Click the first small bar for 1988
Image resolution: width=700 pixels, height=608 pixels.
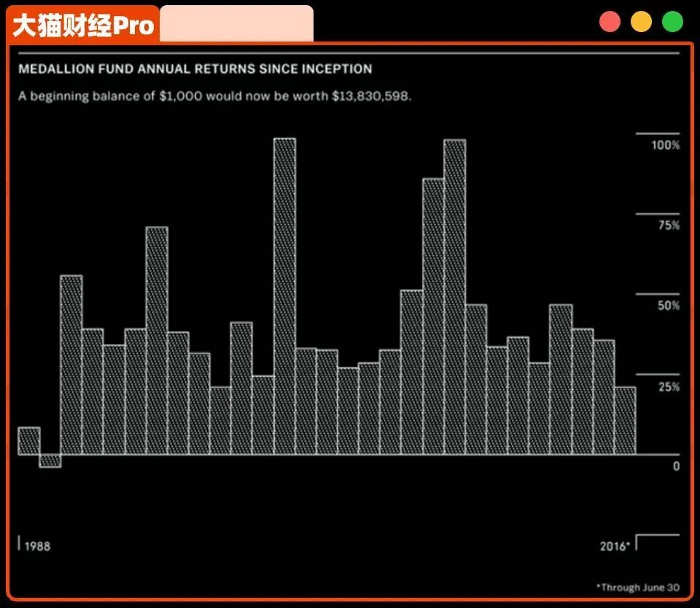tap(28, 440)
